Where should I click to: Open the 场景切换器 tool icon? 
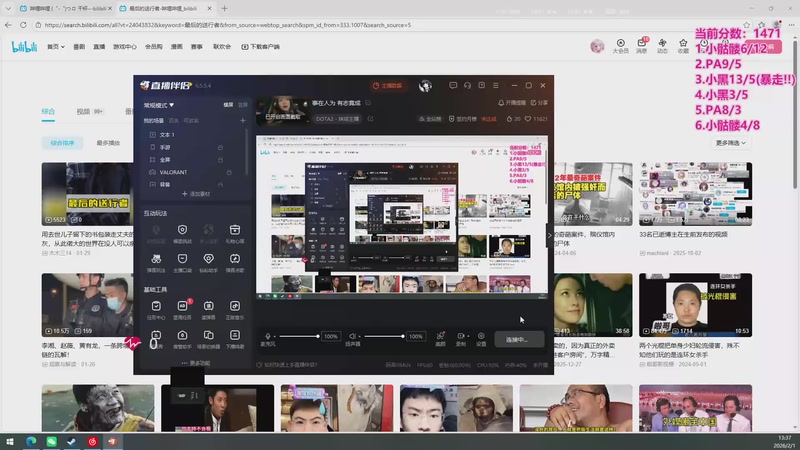click(208, 335)
